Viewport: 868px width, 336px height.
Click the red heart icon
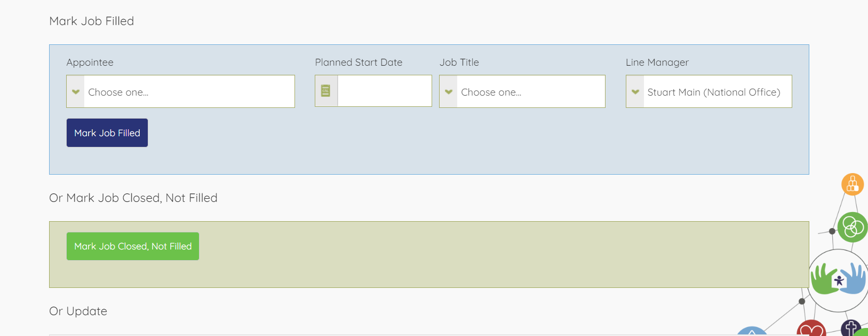pyautogui.click(x=811, y=330)
